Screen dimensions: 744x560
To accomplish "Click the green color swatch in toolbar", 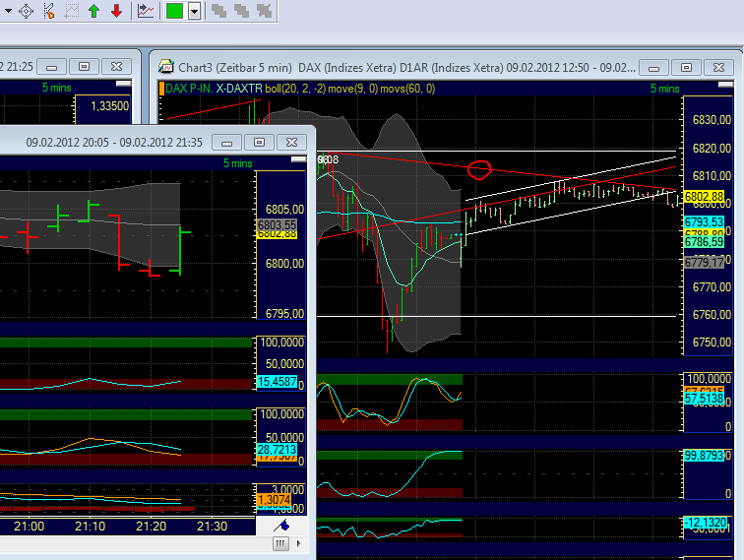I will coord(174,11).
